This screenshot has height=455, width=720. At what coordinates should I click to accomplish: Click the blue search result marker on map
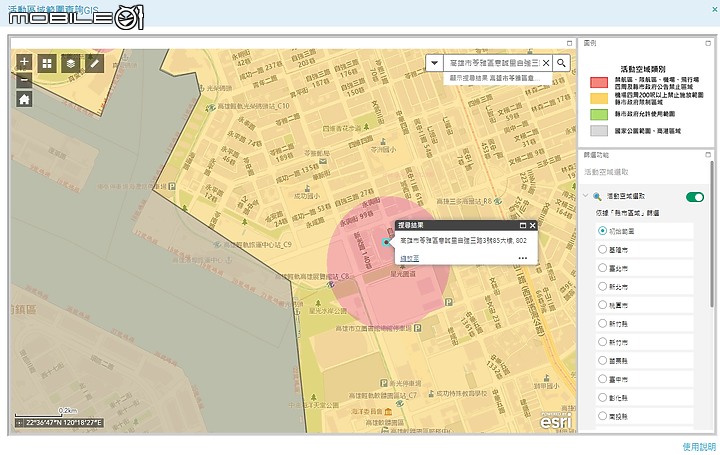[x=386, y=242]
